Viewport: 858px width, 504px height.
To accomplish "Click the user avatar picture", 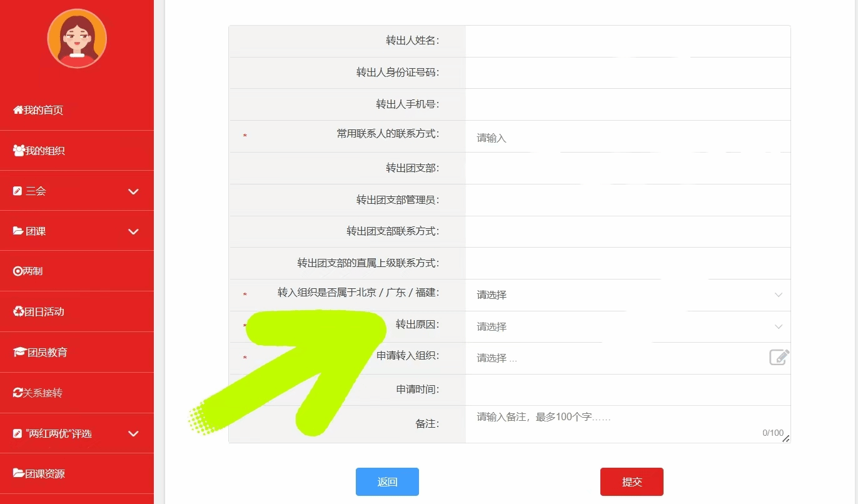I will pyautogui.click(x=77, y=39).
